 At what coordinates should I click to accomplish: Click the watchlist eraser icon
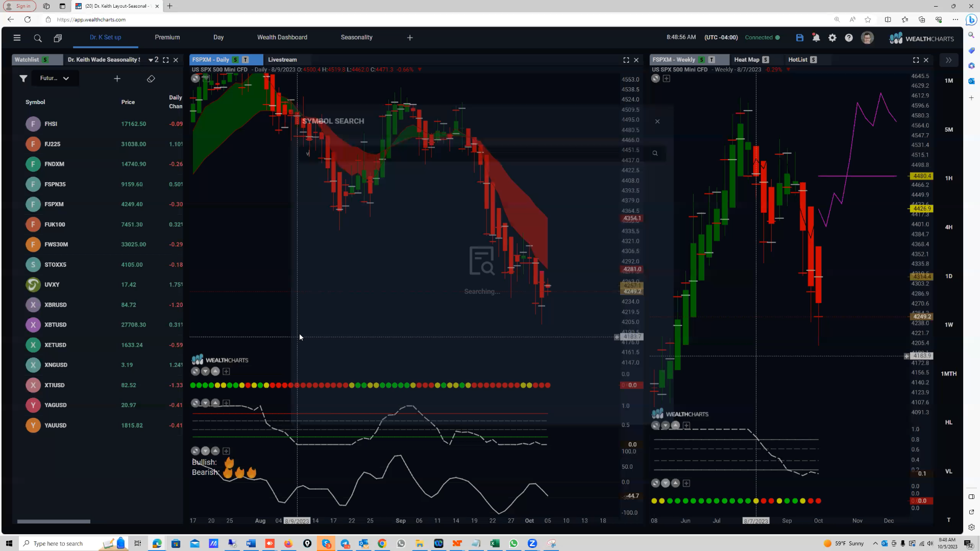click(151, 79)
